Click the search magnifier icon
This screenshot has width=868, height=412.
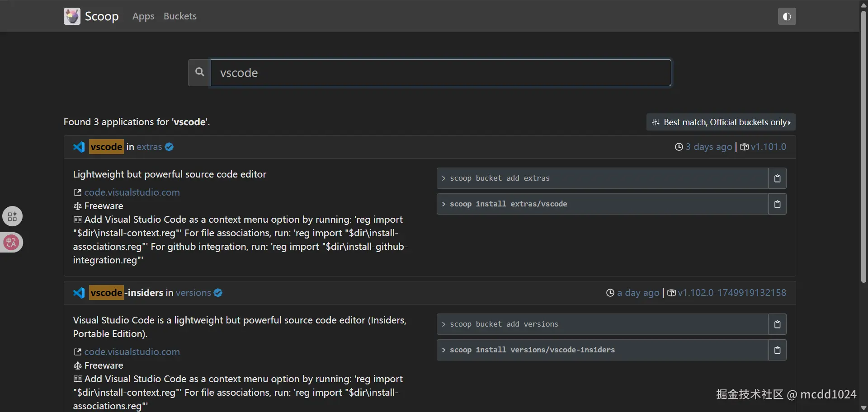point(199,72)
